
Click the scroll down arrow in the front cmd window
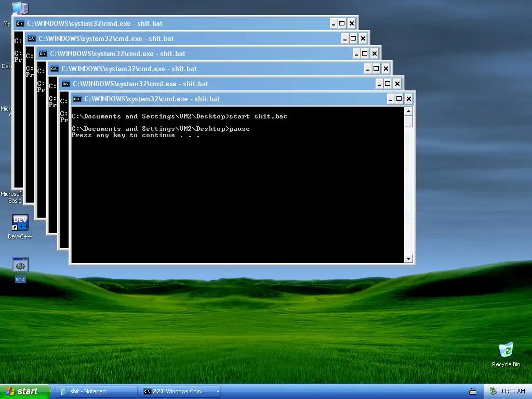pyautogui.click(x=408, y=259)
